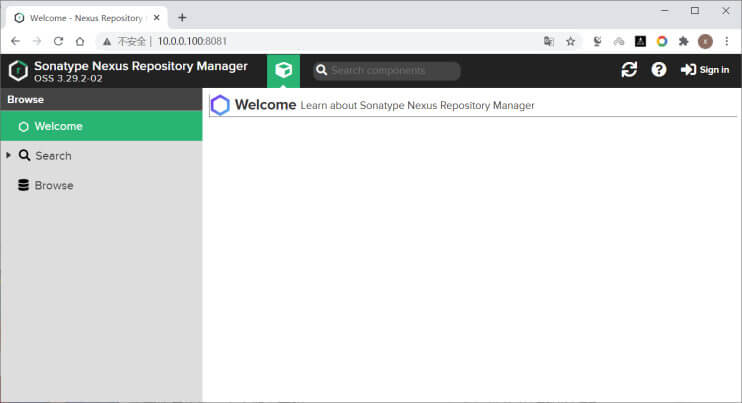Screen dimensions: 742x403
Task: Click the Browse section header in sidebar
Action: point(101,99)
